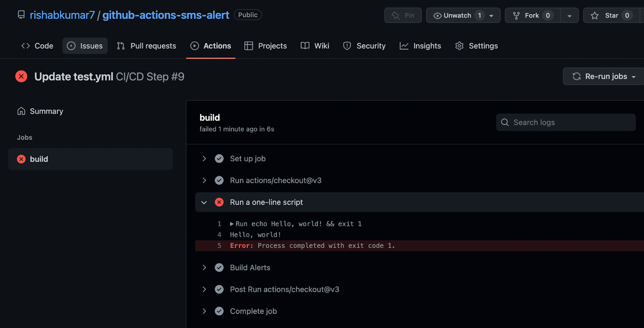The image size is (644, 328).
Task: Click the Update test.yml run title
Action: point(74,76)
